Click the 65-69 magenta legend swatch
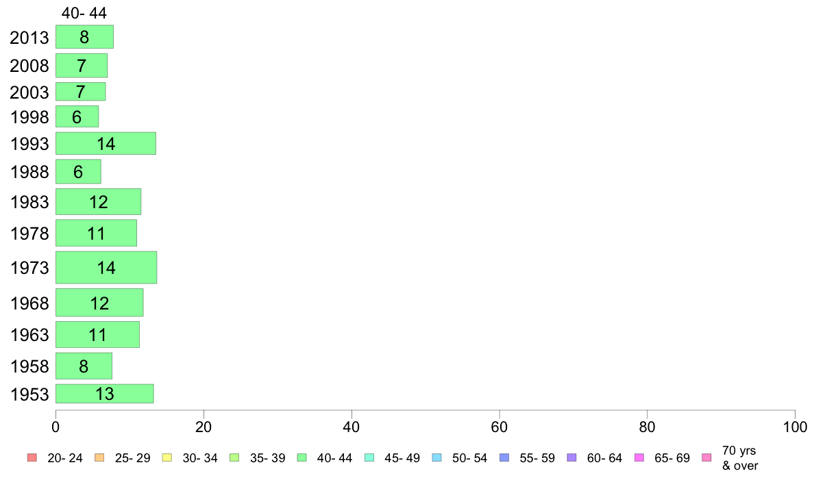The image size is (814, 504). [x=639, y=457]
